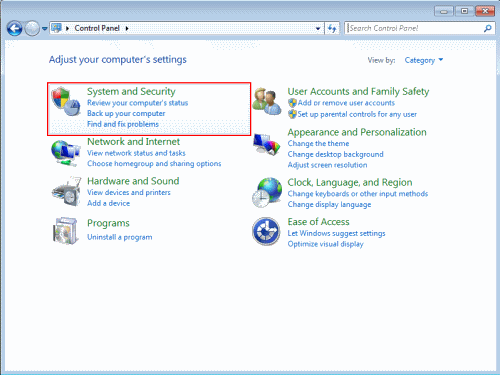The image size is (500, 375).
Task: Open Find and fix problems
Action: tap(123, 124)
